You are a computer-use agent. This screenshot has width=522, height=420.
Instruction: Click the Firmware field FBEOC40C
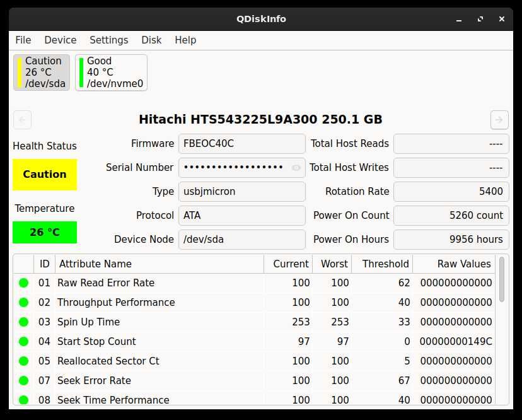click(242, 144)
